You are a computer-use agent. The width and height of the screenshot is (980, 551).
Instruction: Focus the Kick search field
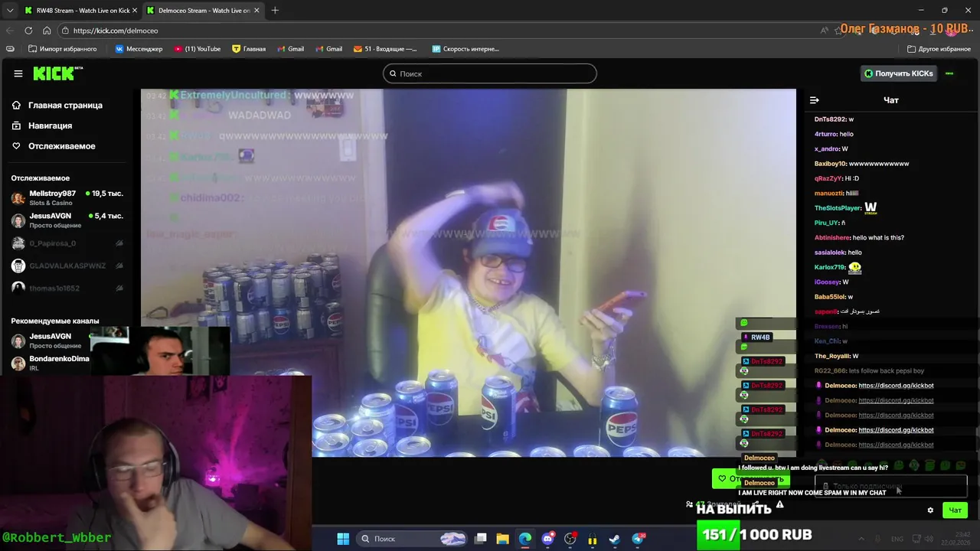click(x=490, y=73)
